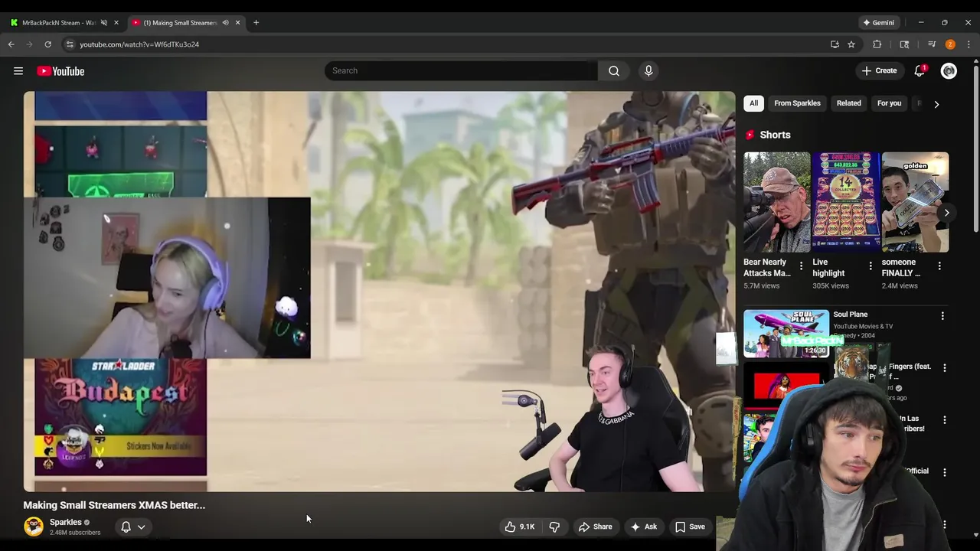Select the For you filter chip
The image size is (980, 551).
[x=889, y=103]
